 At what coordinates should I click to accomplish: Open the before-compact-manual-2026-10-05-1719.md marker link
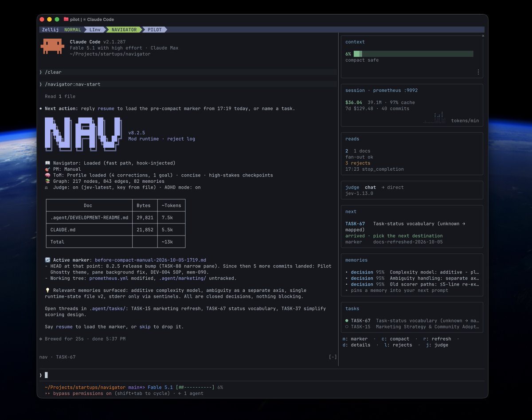150,260
